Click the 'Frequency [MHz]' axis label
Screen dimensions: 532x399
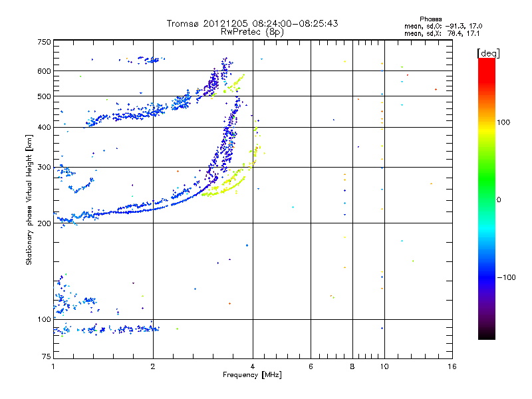tap(252, 375)
